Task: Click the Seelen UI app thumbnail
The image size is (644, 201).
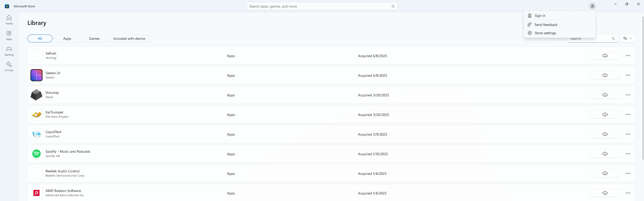Action: [36, 75]
